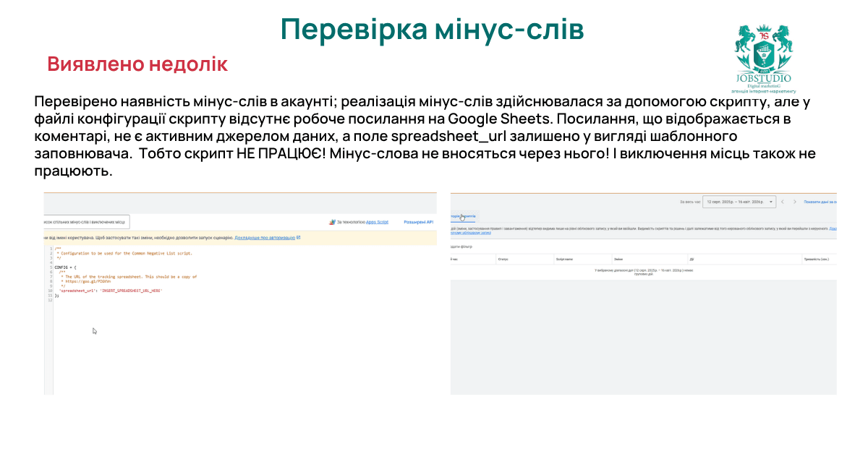
Task: Click the Показати дані link
Action: [820, 202]
